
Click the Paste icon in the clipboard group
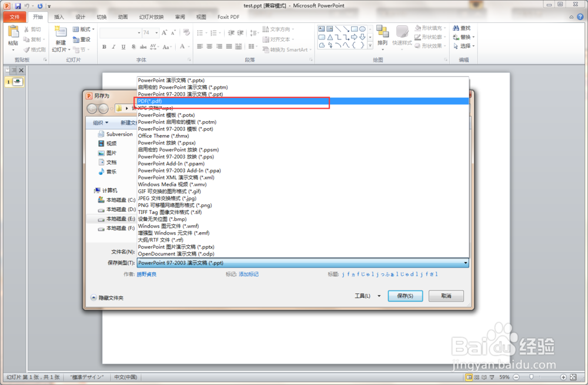(13, 32)
